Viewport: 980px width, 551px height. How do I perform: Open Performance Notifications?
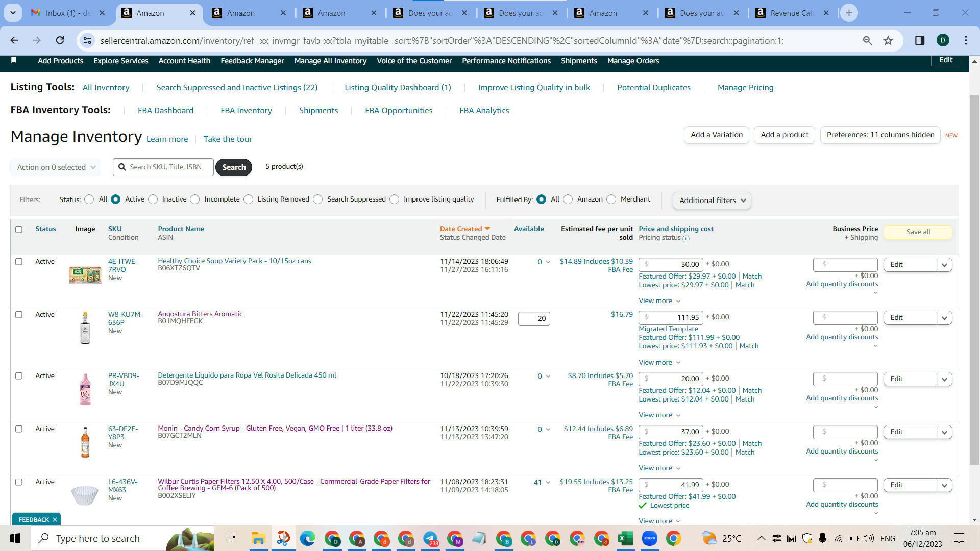pyautogui.click(x=506, y=61)
